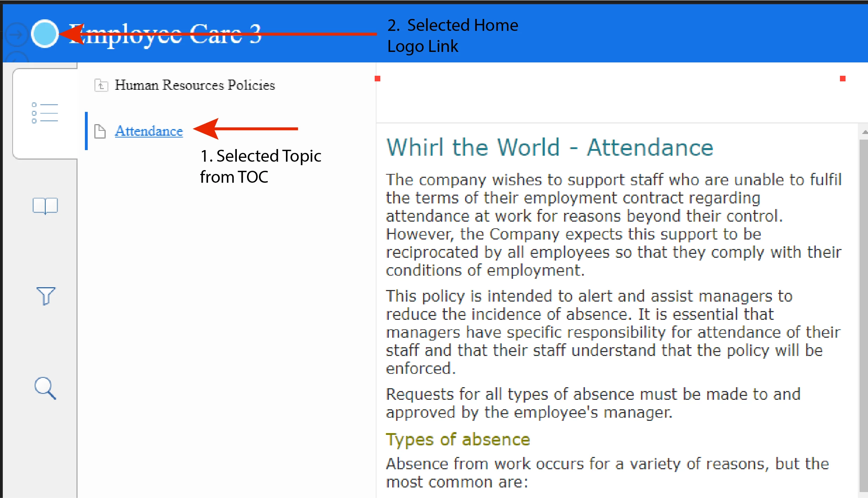Open the Filter funnel icon panel
Screen dimensions: 868x498
(x=46, y=296)
